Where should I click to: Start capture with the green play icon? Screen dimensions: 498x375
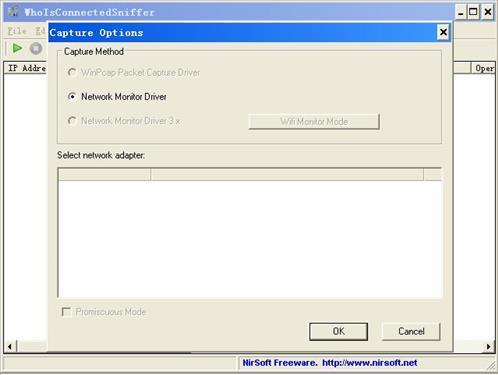pyautogui.click(x=17, y=48)
